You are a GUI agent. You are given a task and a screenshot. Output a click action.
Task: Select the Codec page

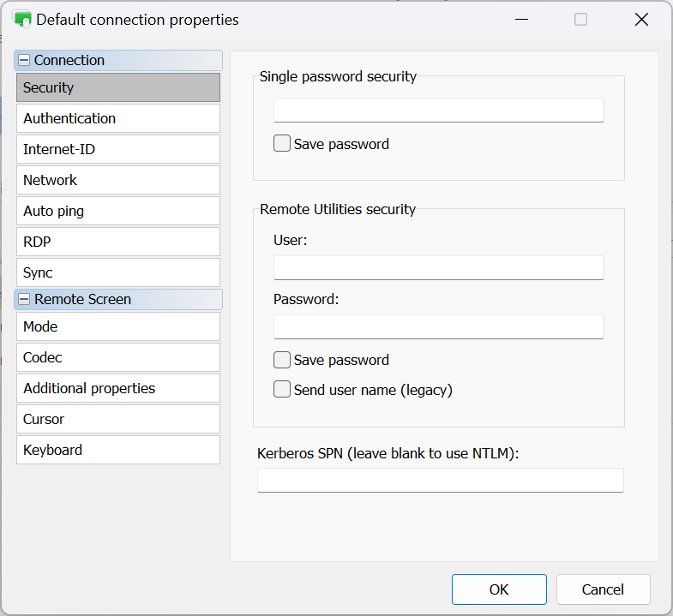point(118,357)
